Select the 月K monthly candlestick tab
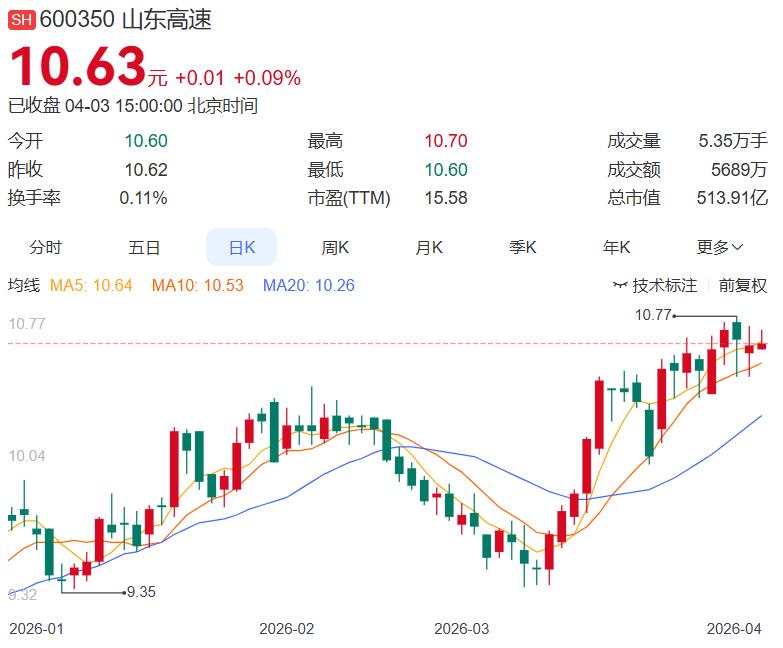 [429, 247]
